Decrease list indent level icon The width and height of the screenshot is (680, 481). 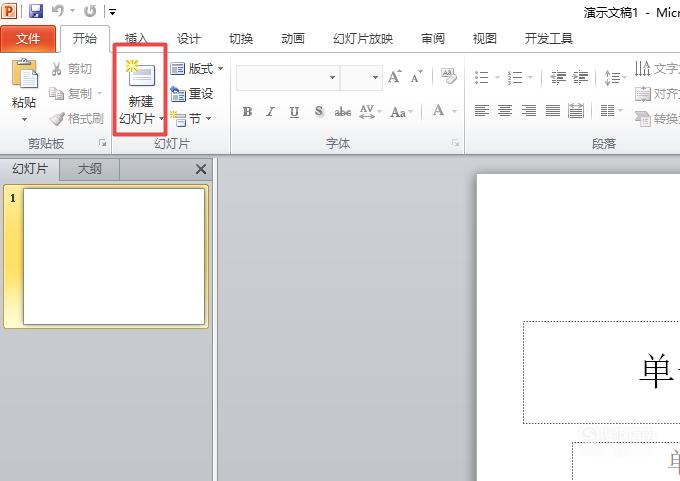(558, 78)
